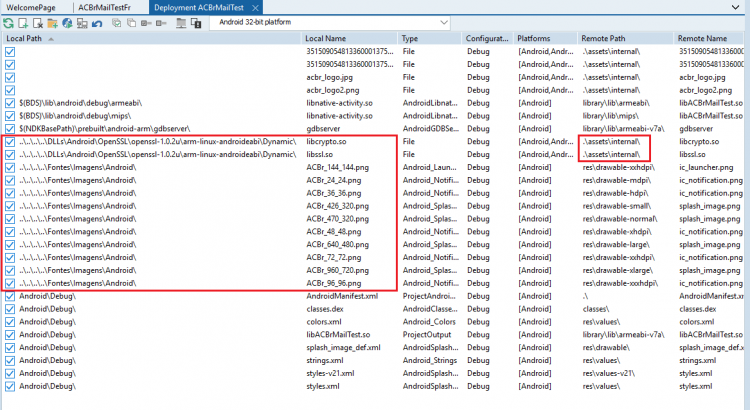Image resolution: width=750 pixels, height=410 pixels.
Task: Click the ic_launcher.png remote name
Action: (x=706, y=167)
